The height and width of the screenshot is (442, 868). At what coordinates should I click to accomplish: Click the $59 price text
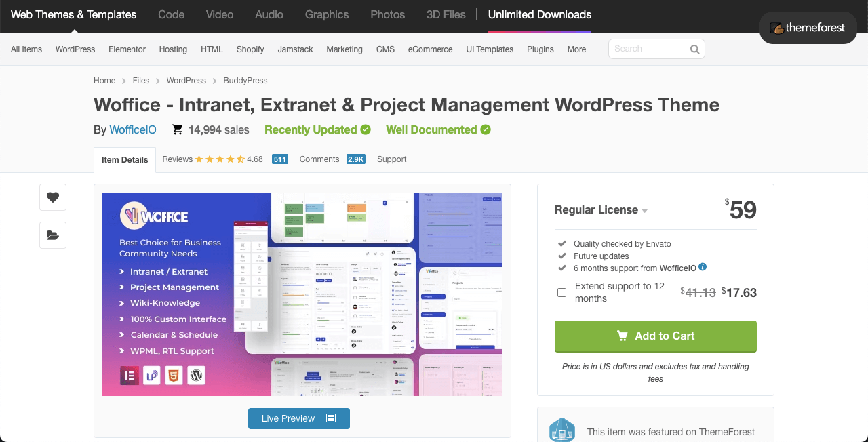[x=741, y=209]
